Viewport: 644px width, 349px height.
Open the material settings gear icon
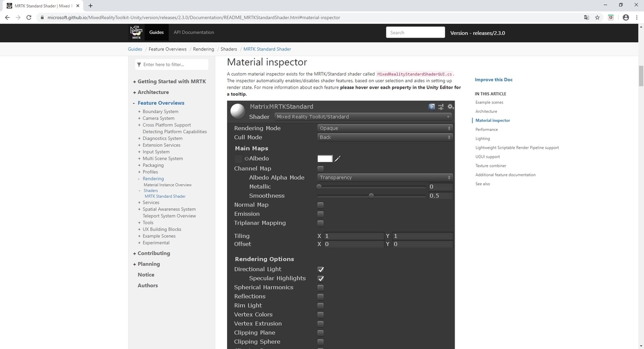[x=451, y=107]
